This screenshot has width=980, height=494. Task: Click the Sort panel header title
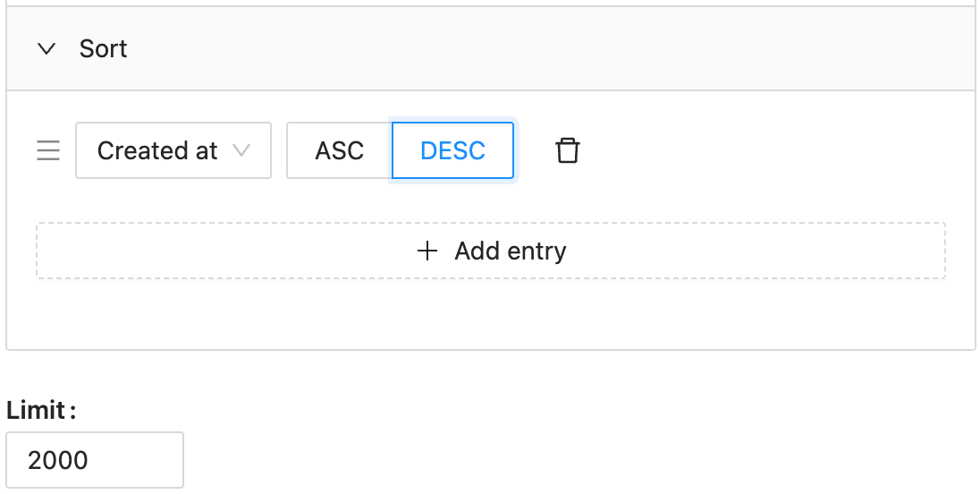coord(103,49)
